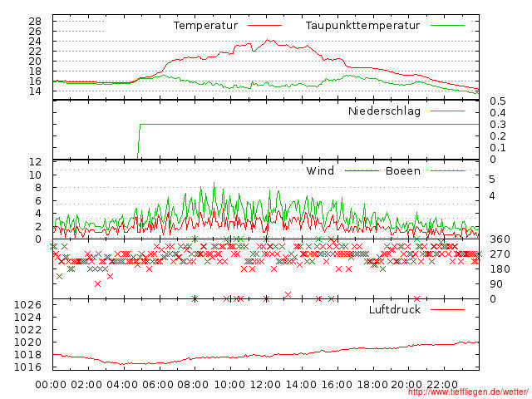This screenshot has width=532, height=399.
Task: Click the 04:00 time axis label
Action: [122, 385]
